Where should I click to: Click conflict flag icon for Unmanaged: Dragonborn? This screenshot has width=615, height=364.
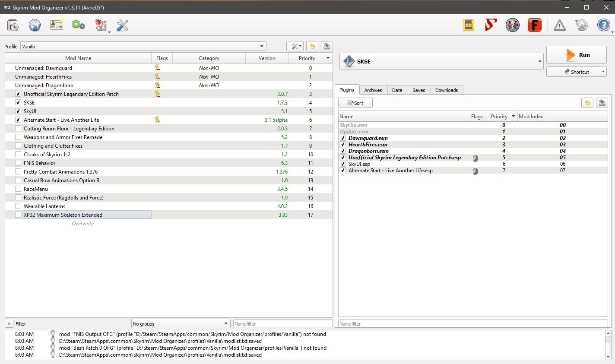click(158, 85)
